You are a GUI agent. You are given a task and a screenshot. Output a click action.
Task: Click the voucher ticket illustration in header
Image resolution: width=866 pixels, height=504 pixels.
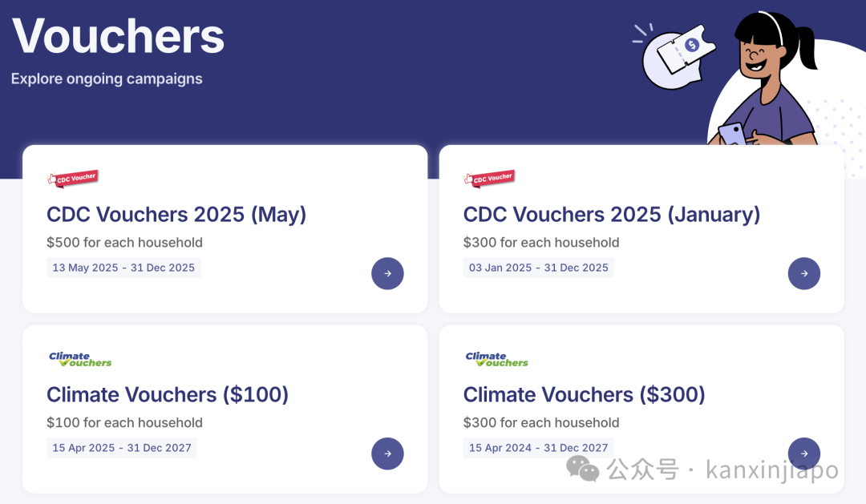(675, 55)
